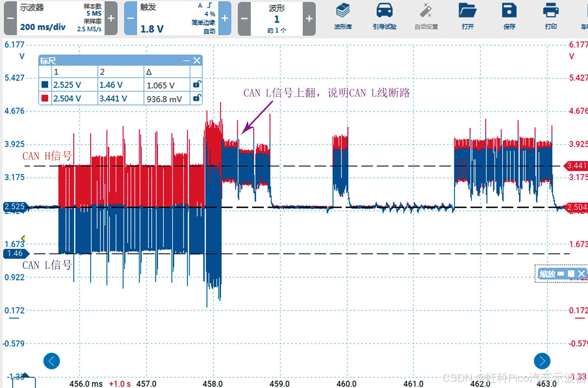
Task: Close the zoom (缩放) overview box
Action: tap(581, 273)
